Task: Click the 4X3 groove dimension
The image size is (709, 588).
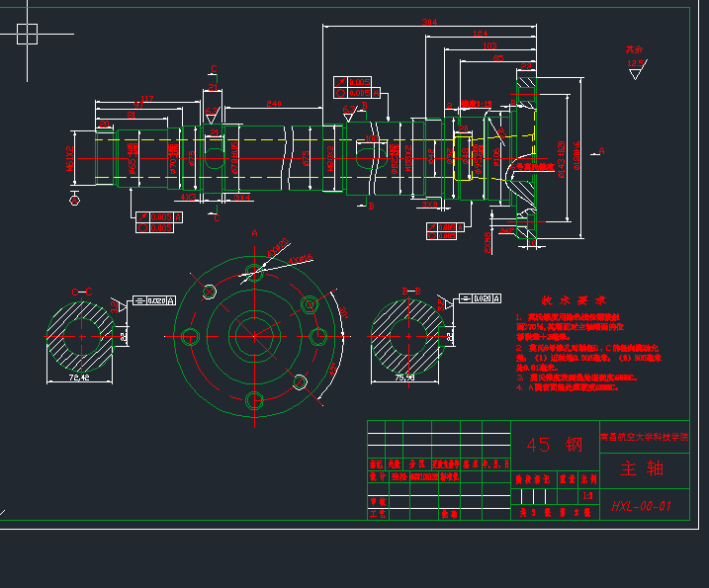Action: click(x=188, y=197)
